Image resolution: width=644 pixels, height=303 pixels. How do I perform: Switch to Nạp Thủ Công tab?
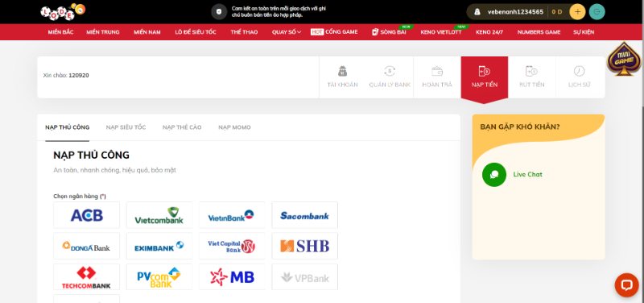point(68,127)
